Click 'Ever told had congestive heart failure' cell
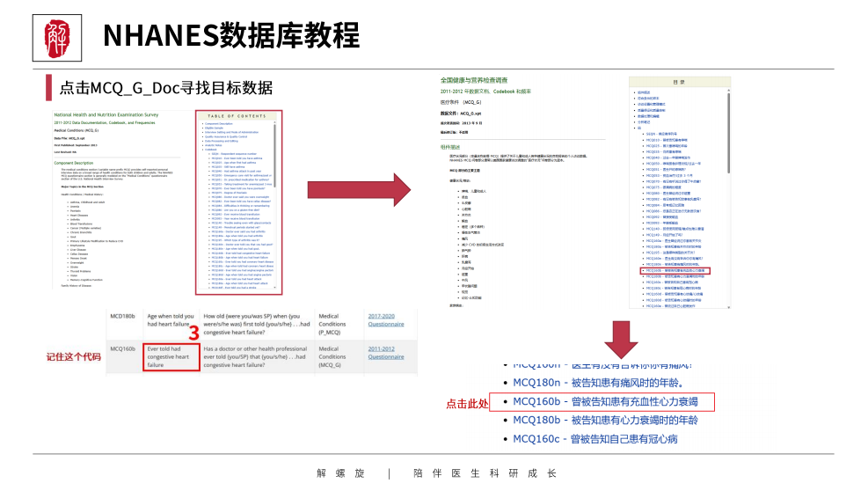 point(171,357)
